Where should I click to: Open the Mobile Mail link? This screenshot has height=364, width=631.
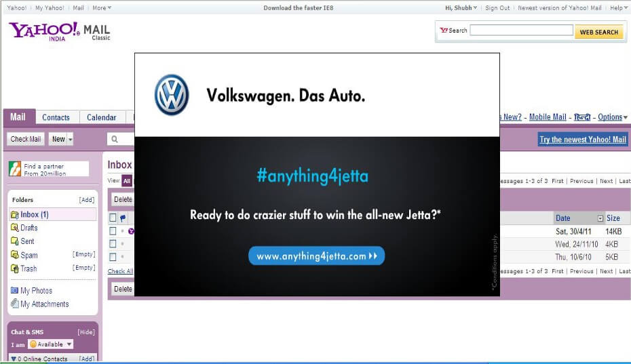pos(548,117)
